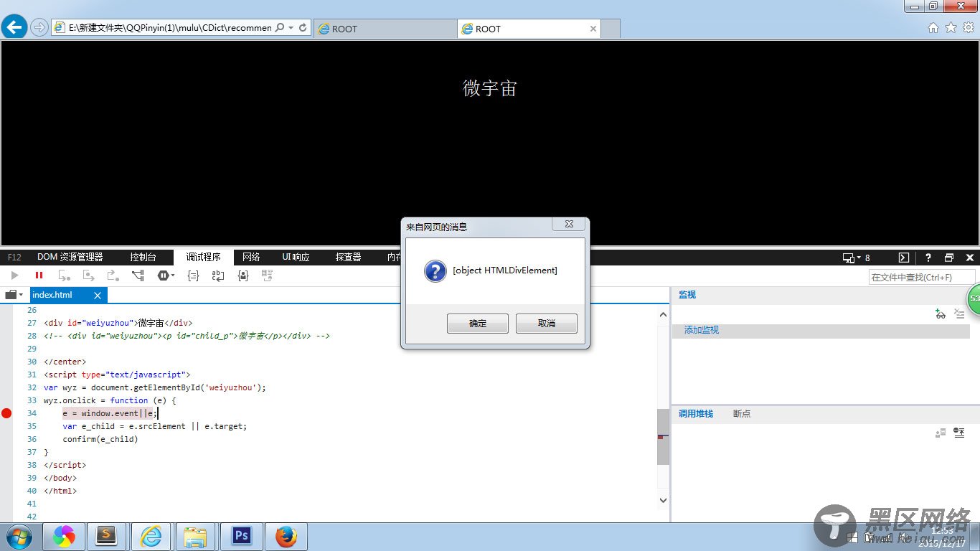Select the 调用堆栈 panel tab
The width and height of the screenshot is (980, 551).
pos(696,414)
